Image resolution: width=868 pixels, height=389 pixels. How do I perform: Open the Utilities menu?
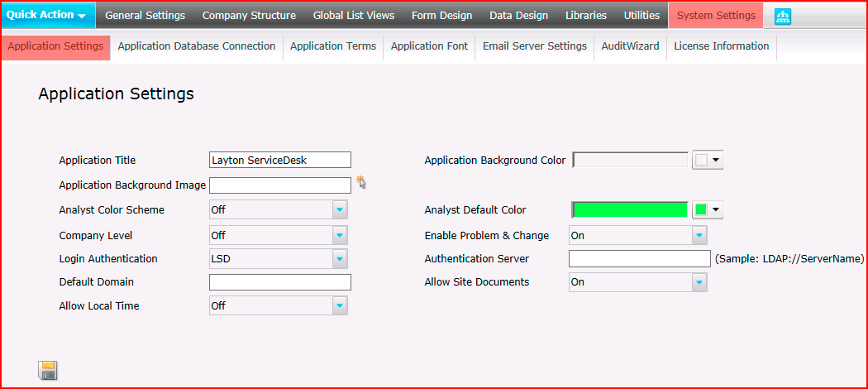click(x=641, y=16)
